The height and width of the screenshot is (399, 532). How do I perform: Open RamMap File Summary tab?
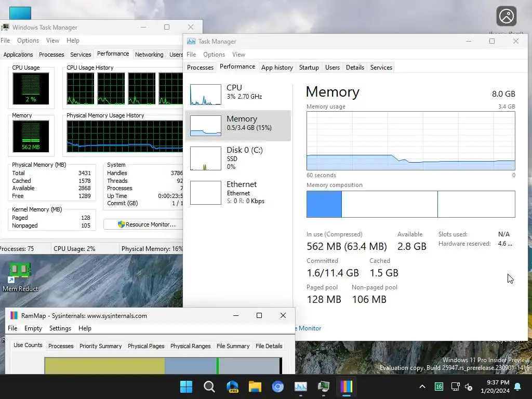[x=233, y=345]
